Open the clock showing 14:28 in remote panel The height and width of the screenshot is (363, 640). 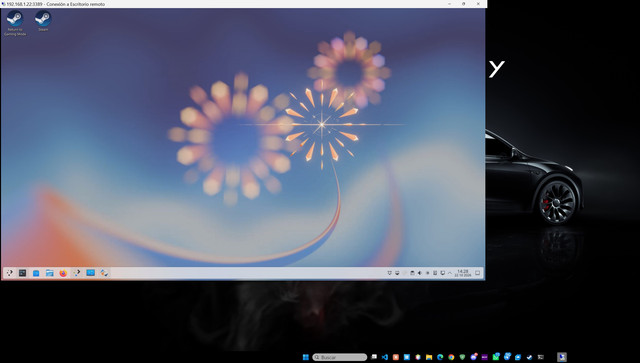[463, 273]
